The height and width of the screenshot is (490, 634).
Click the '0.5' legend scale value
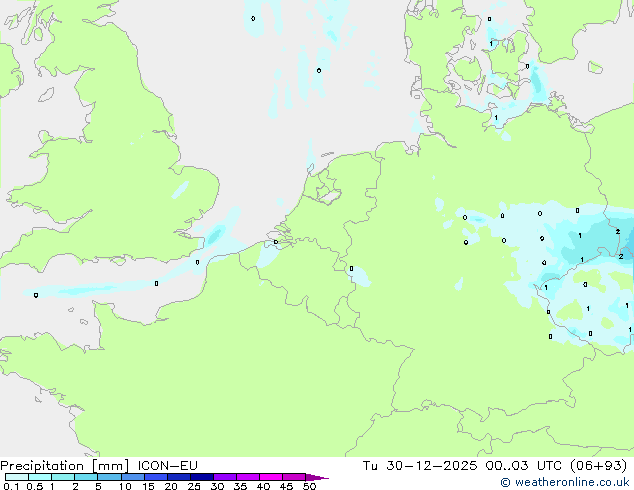click(x=35, y=486)
